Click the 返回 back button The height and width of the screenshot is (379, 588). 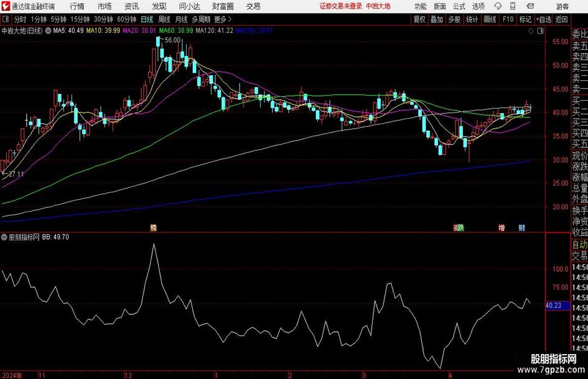[561, 19]
